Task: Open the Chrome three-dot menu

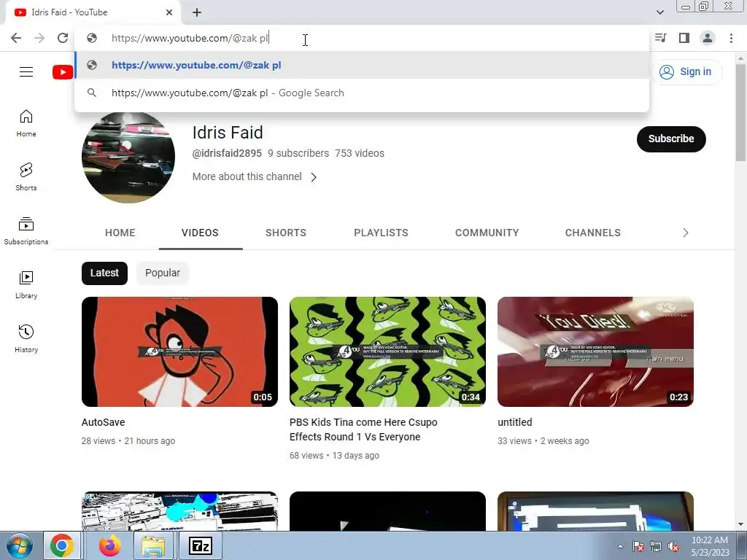Action: pos(731,38)
